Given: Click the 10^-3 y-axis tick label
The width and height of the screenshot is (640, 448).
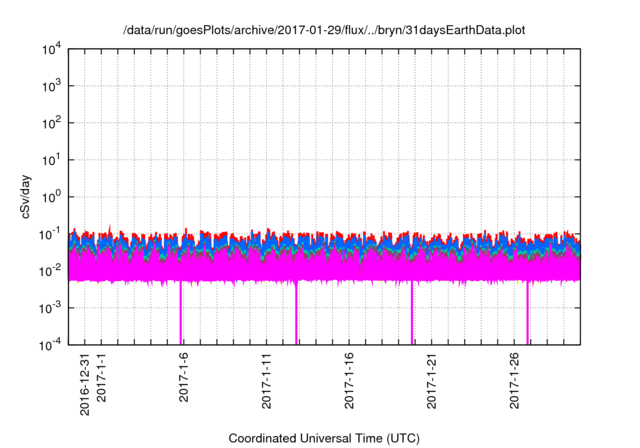Looking at the screenshot, I should (51, 308).
